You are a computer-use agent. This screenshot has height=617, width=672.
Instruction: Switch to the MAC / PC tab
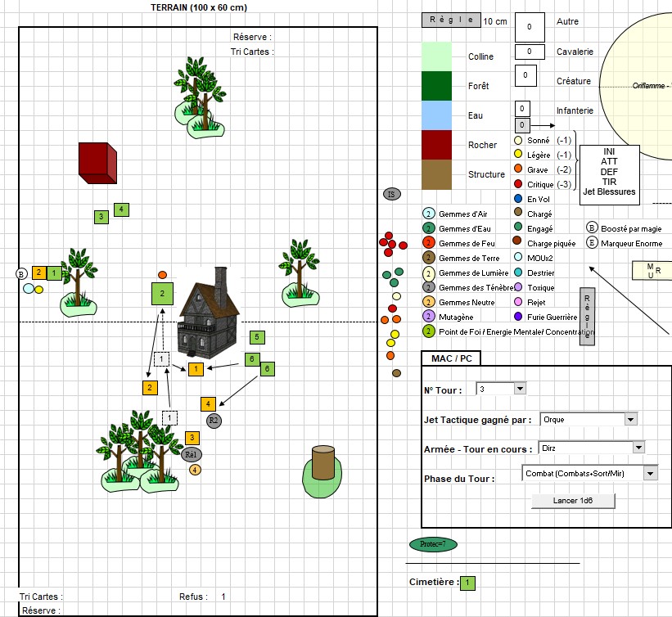[x=451, y=358]
